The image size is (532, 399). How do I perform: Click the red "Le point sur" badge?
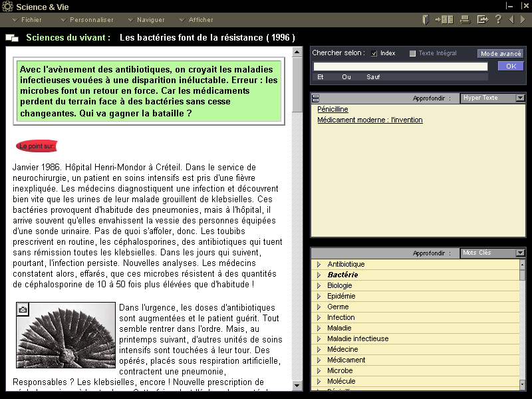[x=37, y=146]
